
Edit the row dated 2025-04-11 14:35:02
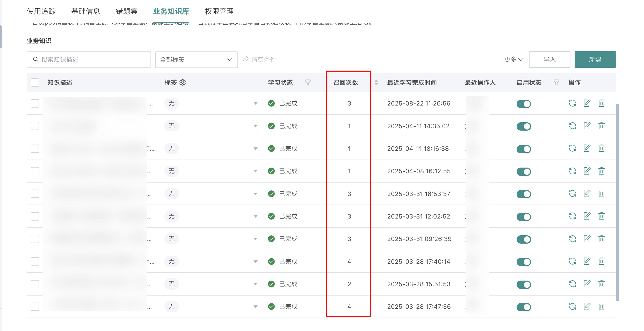tap(587, 126)
